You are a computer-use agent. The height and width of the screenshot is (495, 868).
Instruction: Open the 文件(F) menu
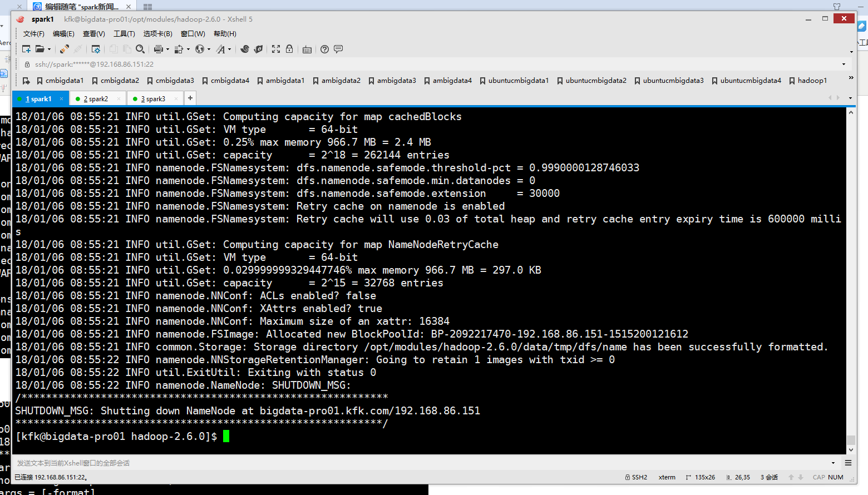pyautogui.click(x=34, y=34)
